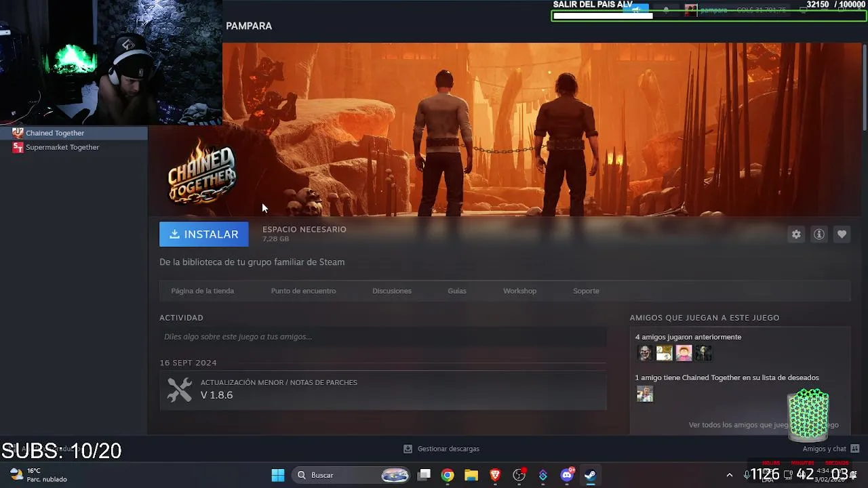Open Guías tab
868x488 pixels.
(457, 291)
